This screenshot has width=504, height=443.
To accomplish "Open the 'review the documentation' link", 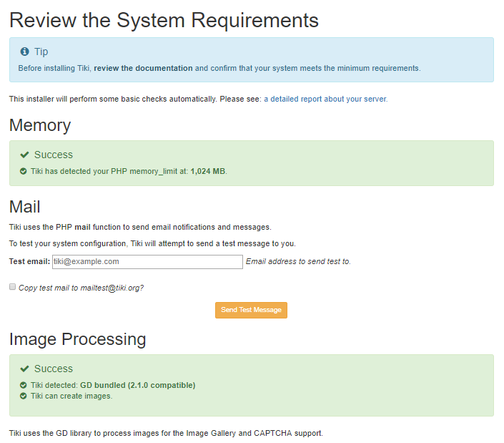I will pyautogui.click(x=143, y=69).
